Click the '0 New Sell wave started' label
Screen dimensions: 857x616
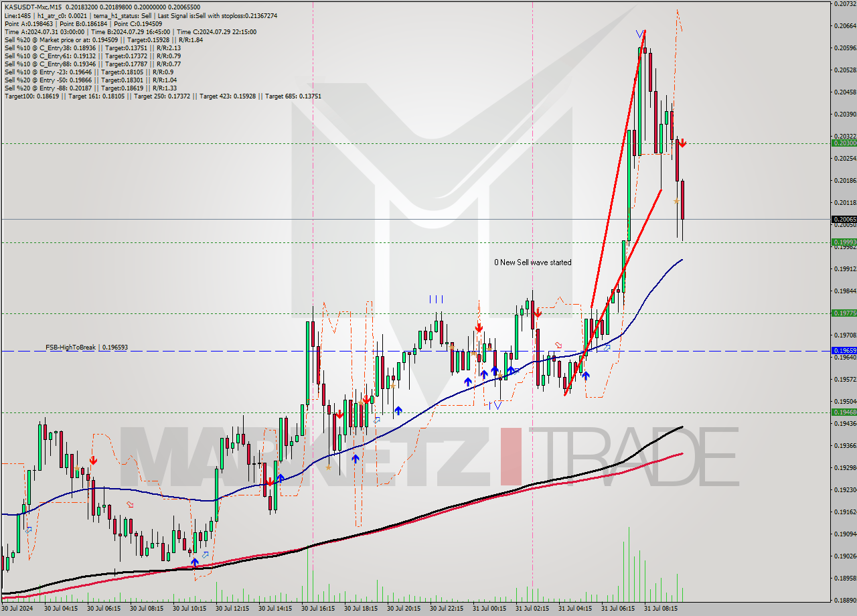(533, 262)
